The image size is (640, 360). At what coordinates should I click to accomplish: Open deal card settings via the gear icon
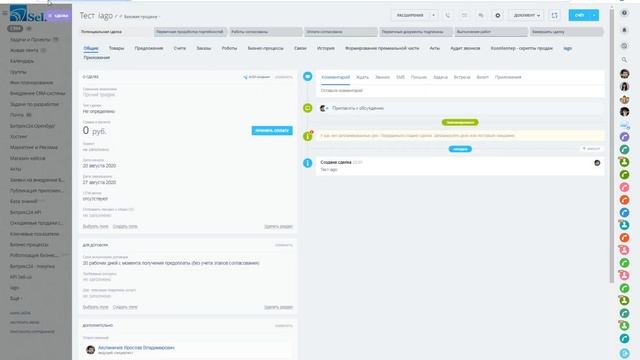click(x=498, y=16)
